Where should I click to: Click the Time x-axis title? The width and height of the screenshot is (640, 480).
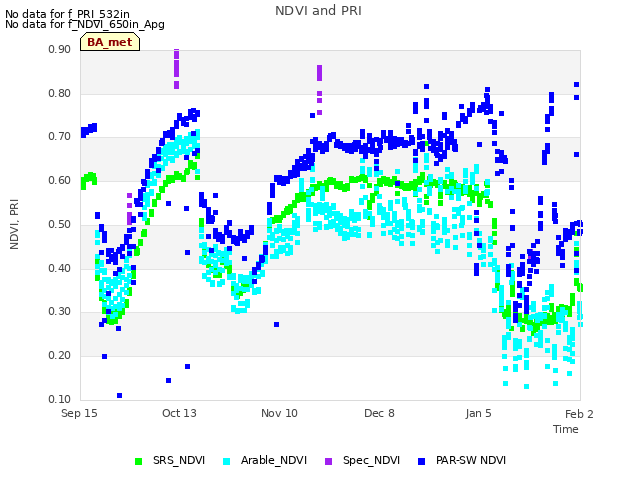(x=566, y=429)
